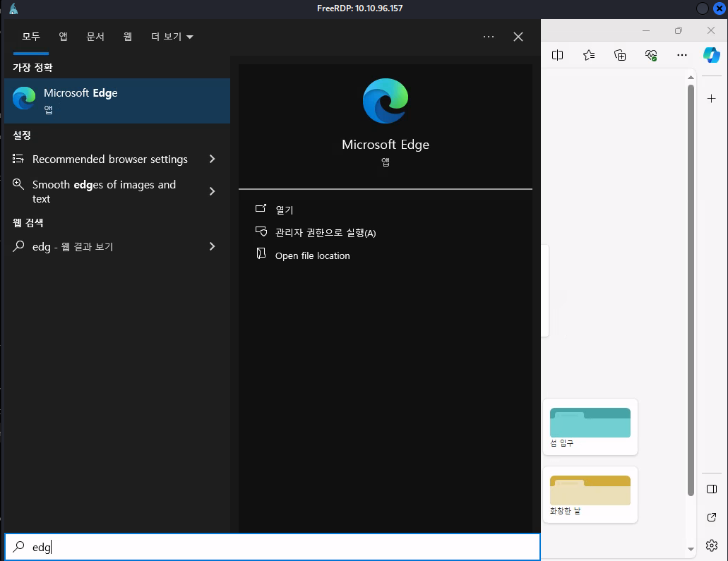Screen dimensions: 728x561
Task: Click the plus icon in Edge sidebar
Action: [712, 99]
